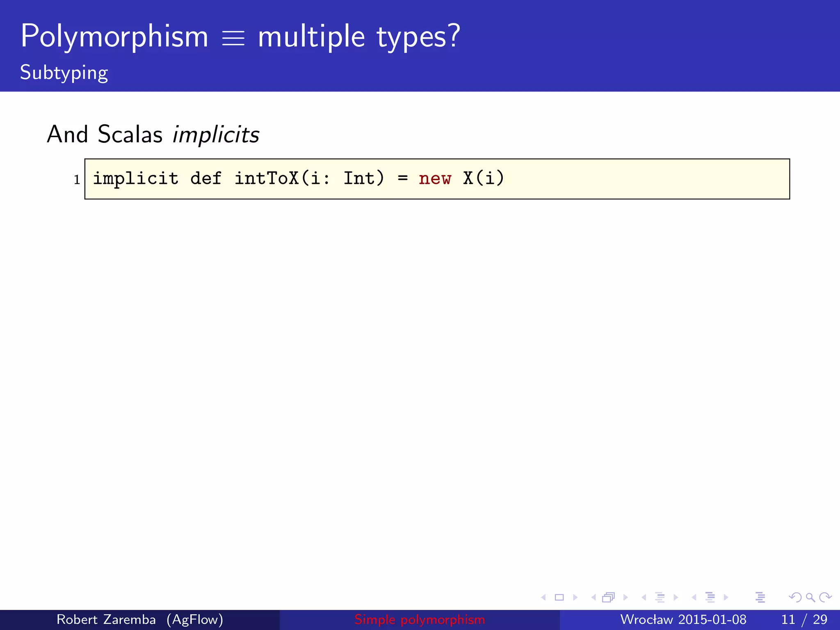840x630 pixels.
Task: Click the go-back curved arrow icon
Action: [795, 598]
